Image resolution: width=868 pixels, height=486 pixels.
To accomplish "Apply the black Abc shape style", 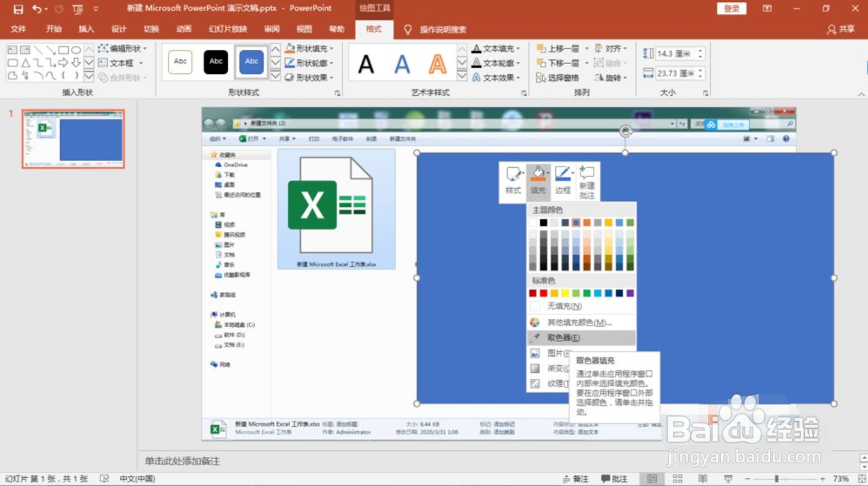I will [x=216, y=61].
